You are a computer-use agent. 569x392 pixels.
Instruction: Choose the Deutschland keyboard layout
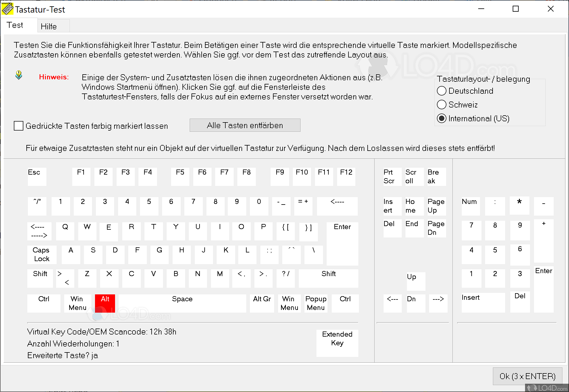click(x=465, y=91)
